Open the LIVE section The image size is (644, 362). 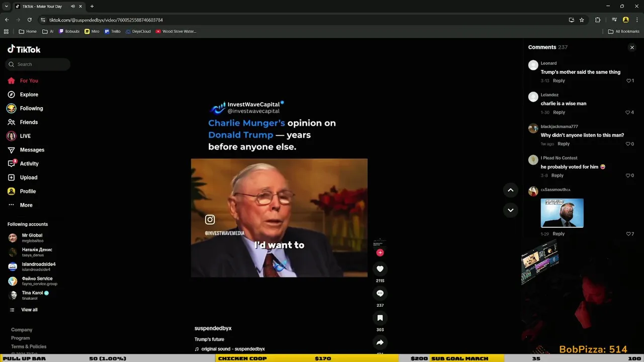19,136
